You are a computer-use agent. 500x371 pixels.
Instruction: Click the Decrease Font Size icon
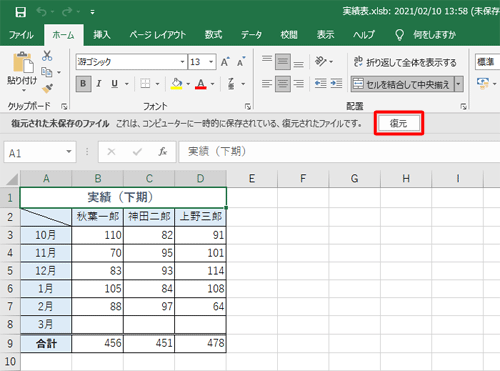(x=241, y=62)
